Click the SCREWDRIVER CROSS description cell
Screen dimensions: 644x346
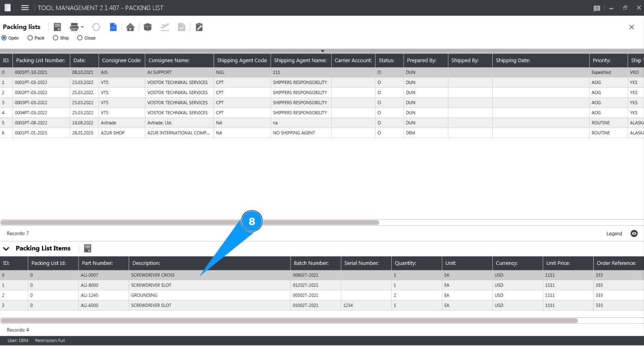[209, 275]
